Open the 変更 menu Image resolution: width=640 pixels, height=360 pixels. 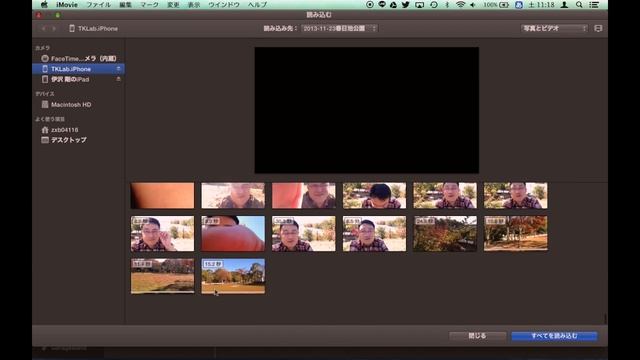coord(173,5)
